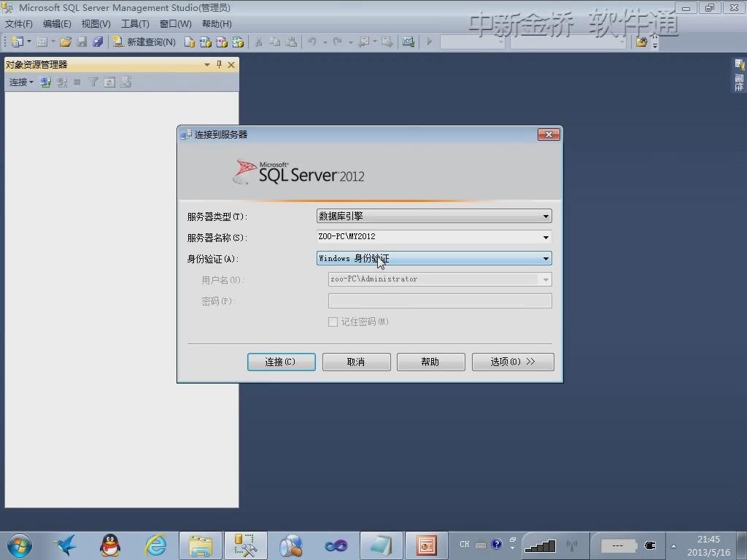
Task: Click the Refresh icon in Object Explorer
Action: coord(109,82)
